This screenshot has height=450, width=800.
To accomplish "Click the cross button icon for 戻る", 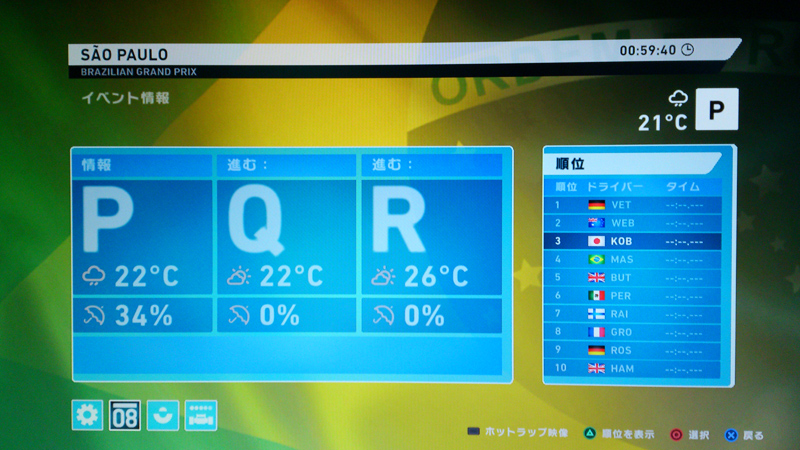I will [x=731, y=435].
